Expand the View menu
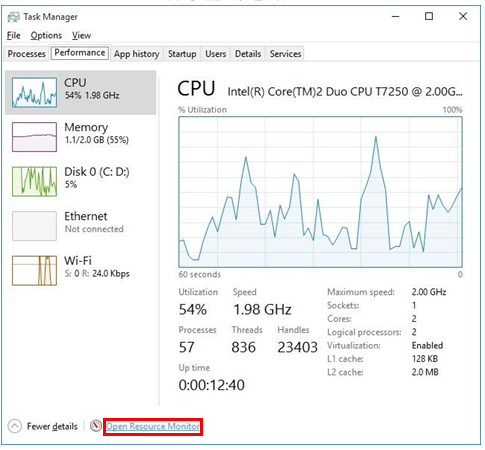Image resolution: width=485 pixels, height=450 pixels. click(81, 35)
